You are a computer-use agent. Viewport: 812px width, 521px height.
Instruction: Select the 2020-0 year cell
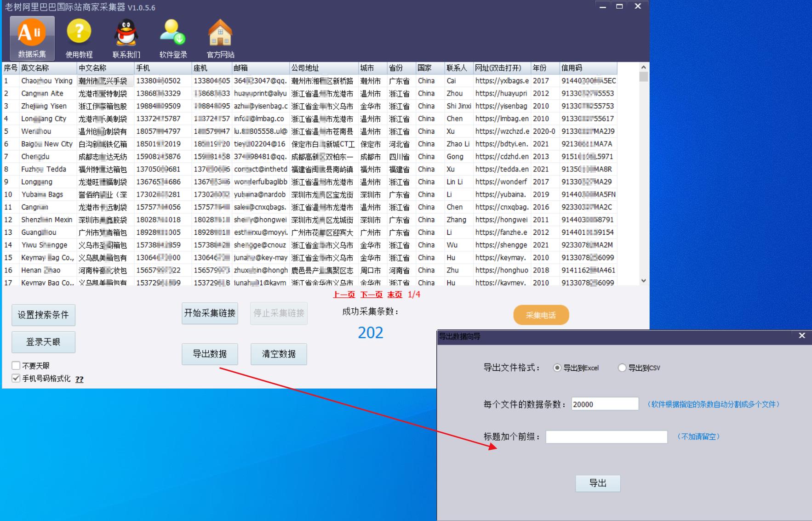545,131
